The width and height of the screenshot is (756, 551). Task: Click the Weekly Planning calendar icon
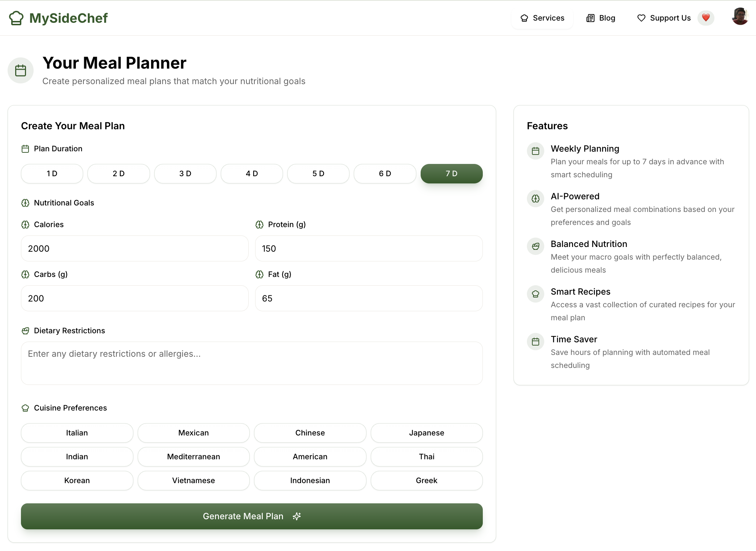point(535,151)
